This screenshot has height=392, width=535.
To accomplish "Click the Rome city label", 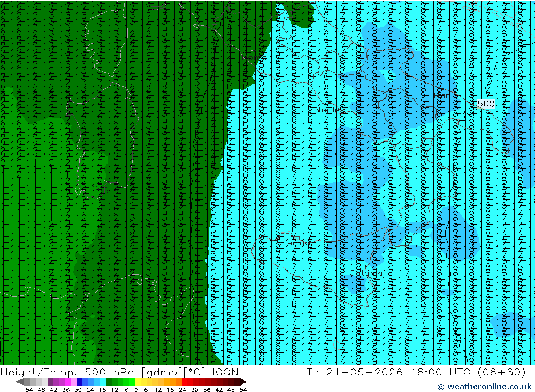I will tap(254, 58).
